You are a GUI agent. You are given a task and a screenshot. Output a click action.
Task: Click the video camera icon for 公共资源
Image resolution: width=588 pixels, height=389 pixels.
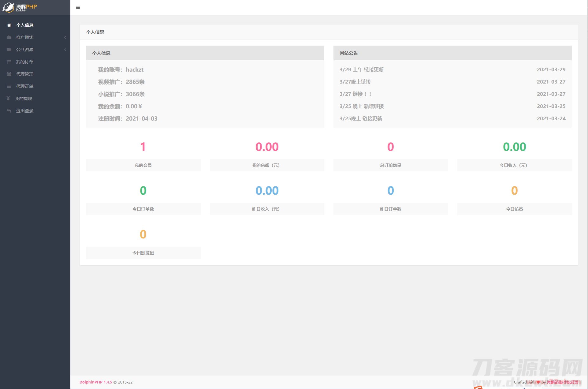coord(9,50)
